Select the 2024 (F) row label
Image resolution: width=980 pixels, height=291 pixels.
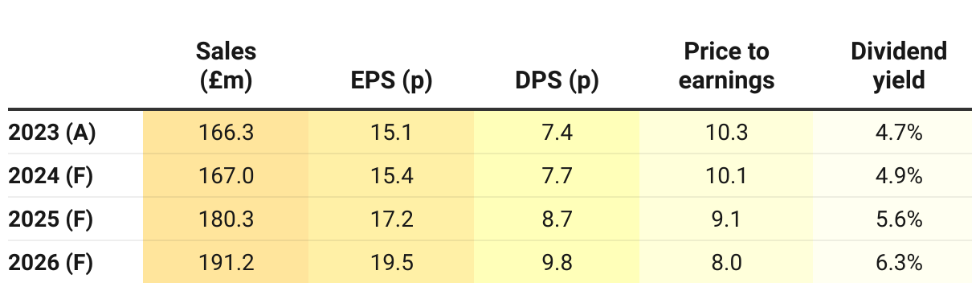click(51, 176)
